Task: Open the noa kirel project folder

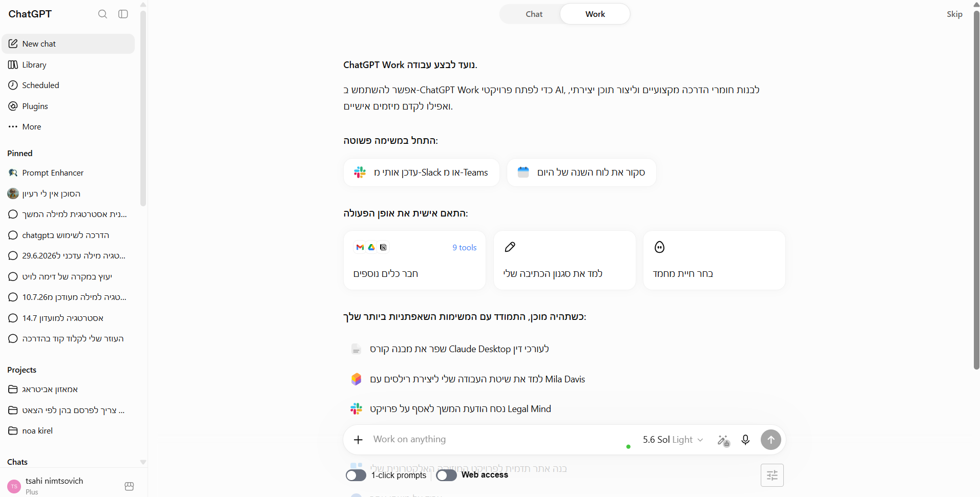Action: click(68, 431)
